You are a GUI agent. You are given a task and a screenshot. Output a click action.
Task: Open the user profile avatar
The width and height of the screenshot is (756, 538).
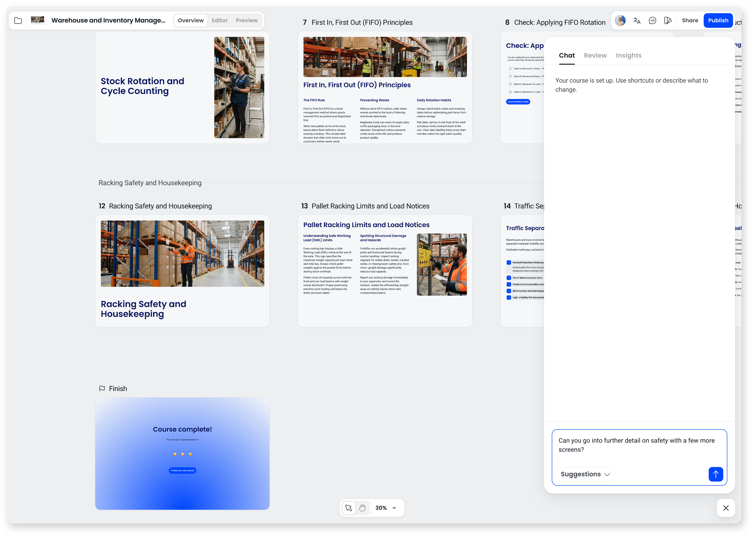click(620, 20)
